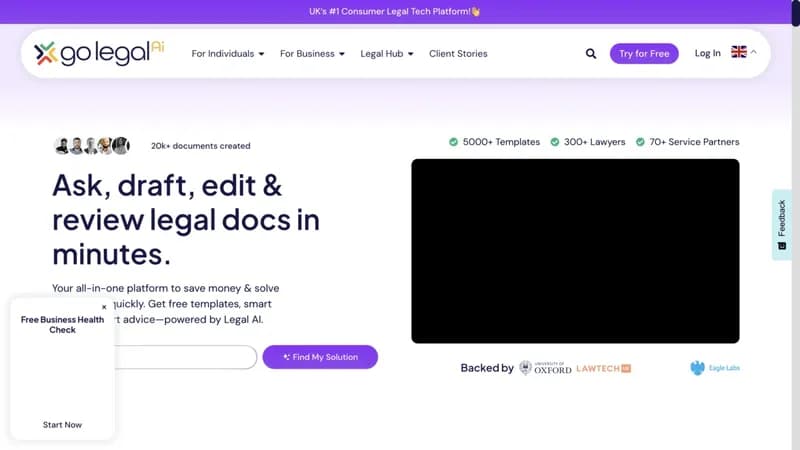Click the '20k+ documents created' text
The width and height of the screenshot is (800, 450).
(x=201, y=146)
